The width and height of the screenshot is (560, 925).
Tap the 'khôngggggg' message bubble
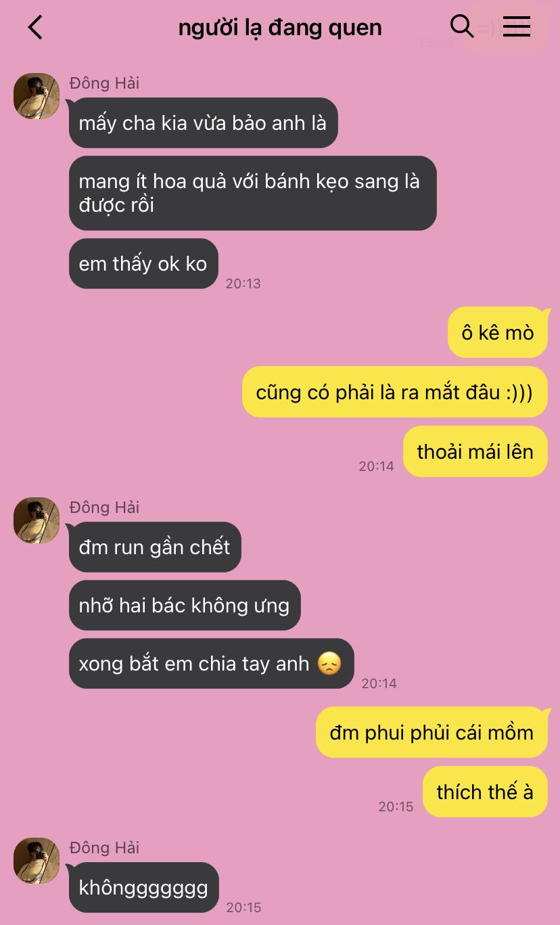coord(143,887)
